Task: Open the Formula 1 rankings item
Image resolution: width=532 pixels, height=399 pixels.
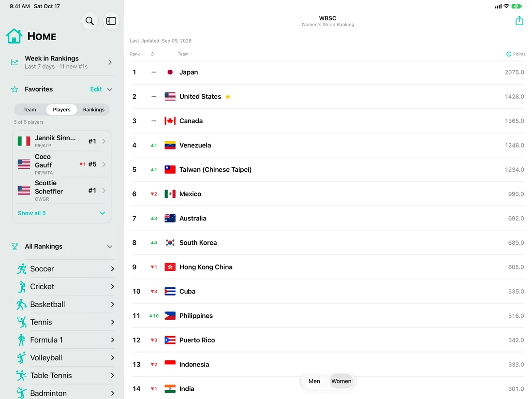Action: [65, 340]
